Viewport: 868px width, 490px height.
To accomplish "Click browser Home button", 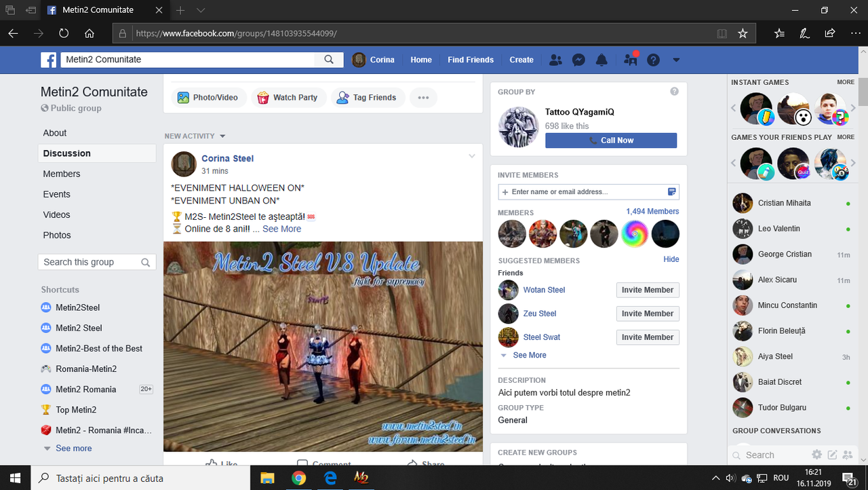I will (89, 33).
